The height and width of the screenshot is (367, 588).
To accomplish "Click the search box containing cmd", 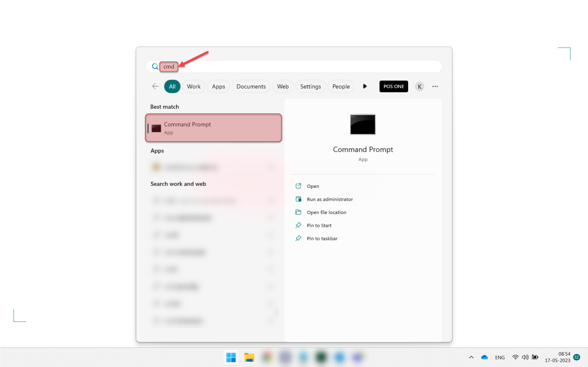I will [x=294, y=66].
